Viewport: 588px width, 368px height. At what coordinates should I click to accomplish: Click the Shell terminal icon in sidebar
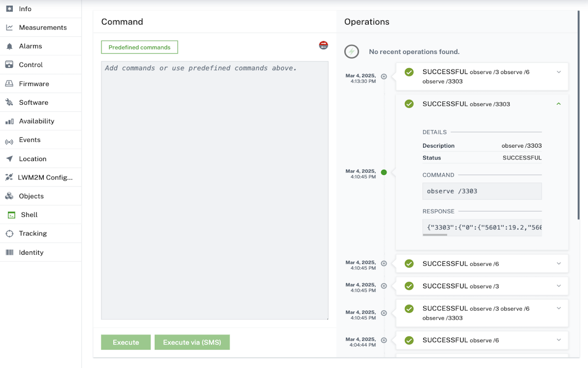pyautogui.click(x=11, y=215)
